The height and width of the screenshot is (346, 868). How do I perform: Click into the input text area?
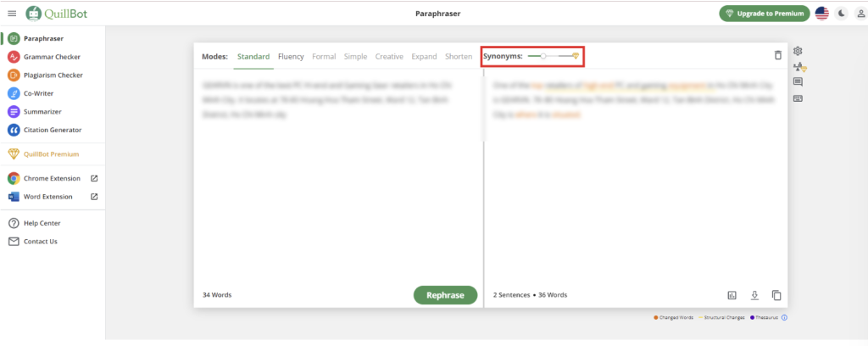click(x=338, y=177)
